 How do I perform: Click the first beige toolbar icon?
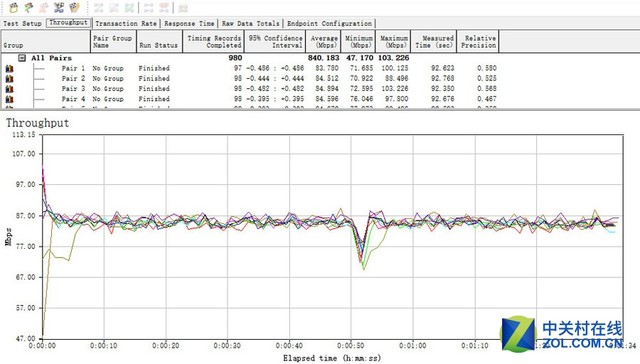click(13, 7)
